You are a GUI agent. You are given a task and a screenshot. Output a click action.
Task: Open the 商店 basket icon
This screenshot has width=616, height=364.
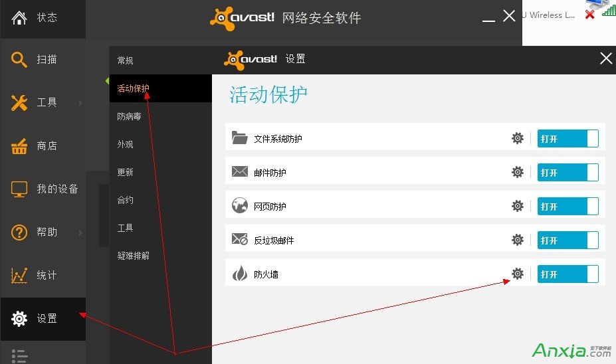(19, 146)
